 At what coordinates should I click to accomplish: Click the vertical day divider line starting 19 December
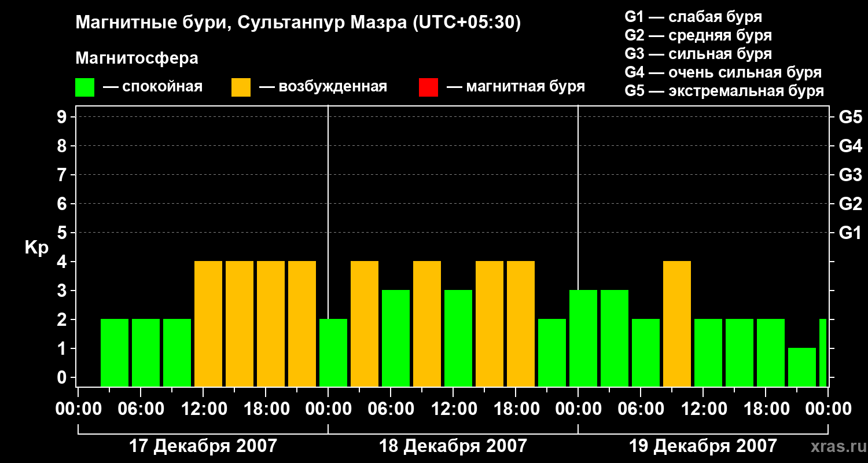[x=578, y=198]
